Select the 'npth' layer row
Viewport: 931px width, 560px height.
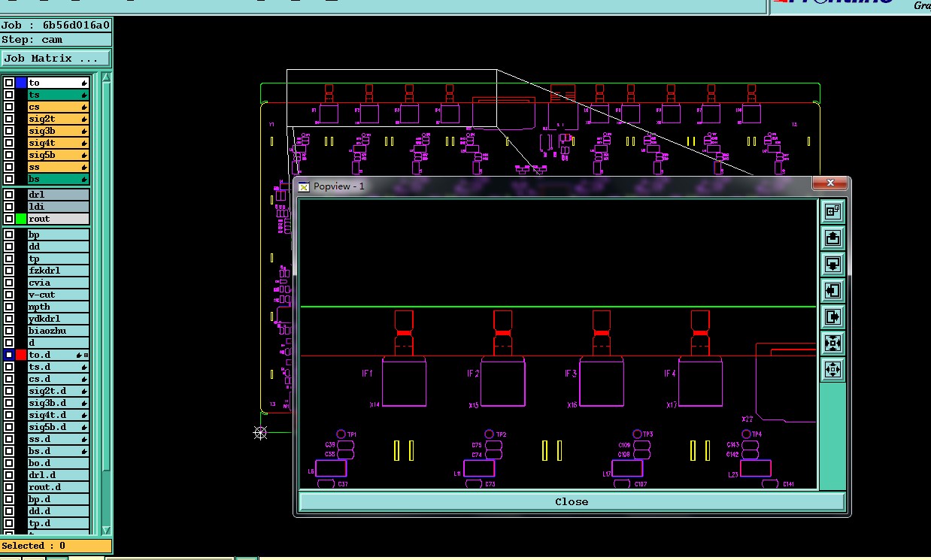(59, 307)
